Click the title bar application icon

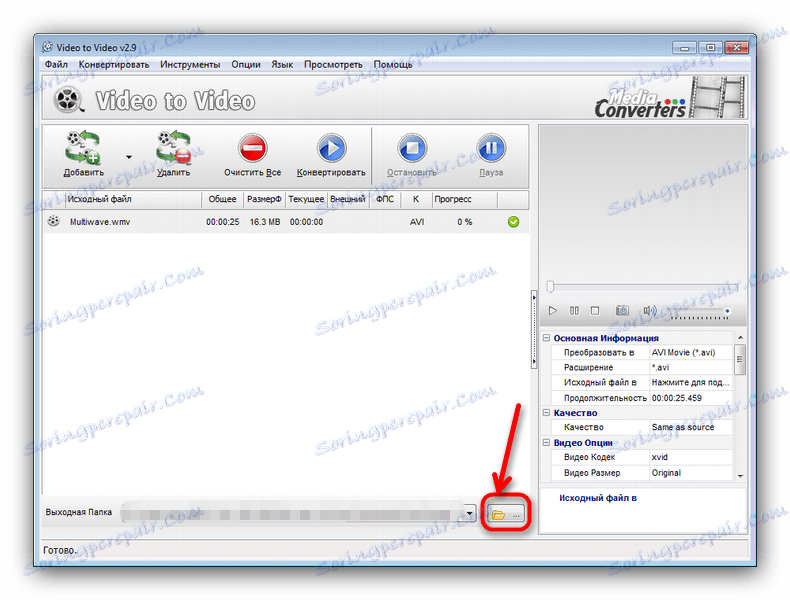pos(47,47)
